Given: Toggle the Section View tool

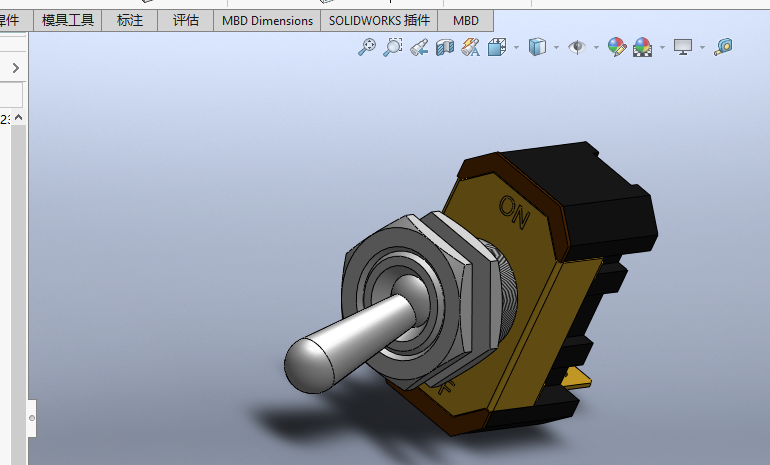Looking at the screenshot, I should (x=445, y=48).
